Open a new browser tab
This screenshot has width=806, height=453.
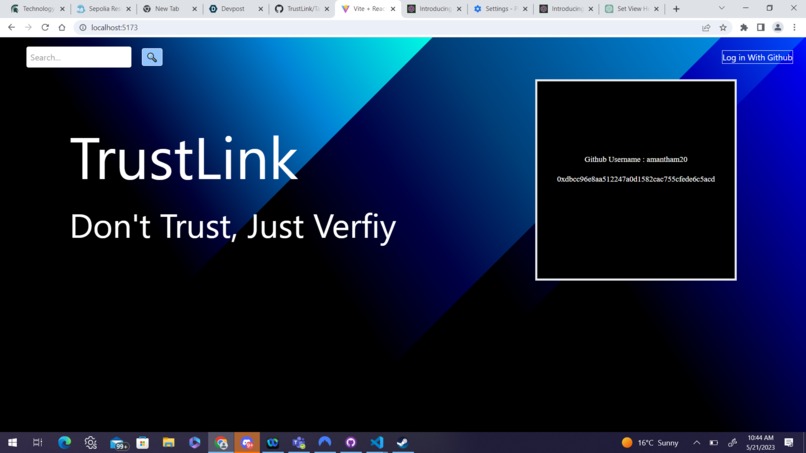tap(676, 9)
